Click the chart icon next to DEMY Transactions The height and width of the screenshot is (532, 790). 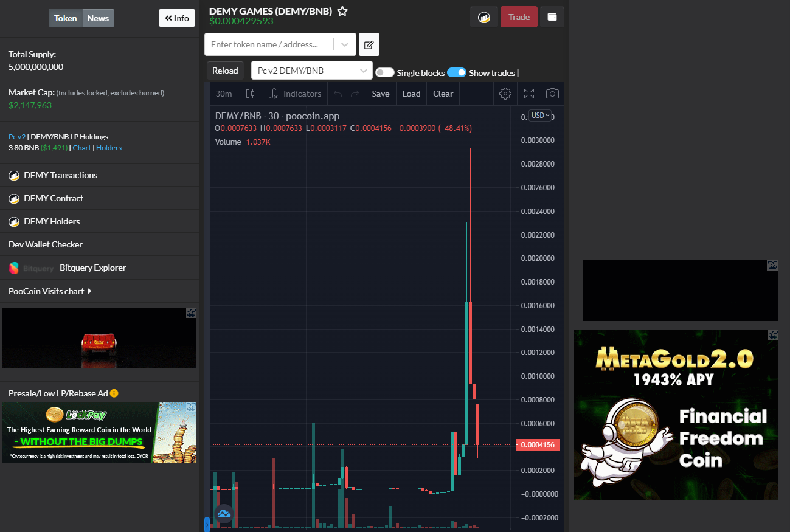tap(14, 175)
